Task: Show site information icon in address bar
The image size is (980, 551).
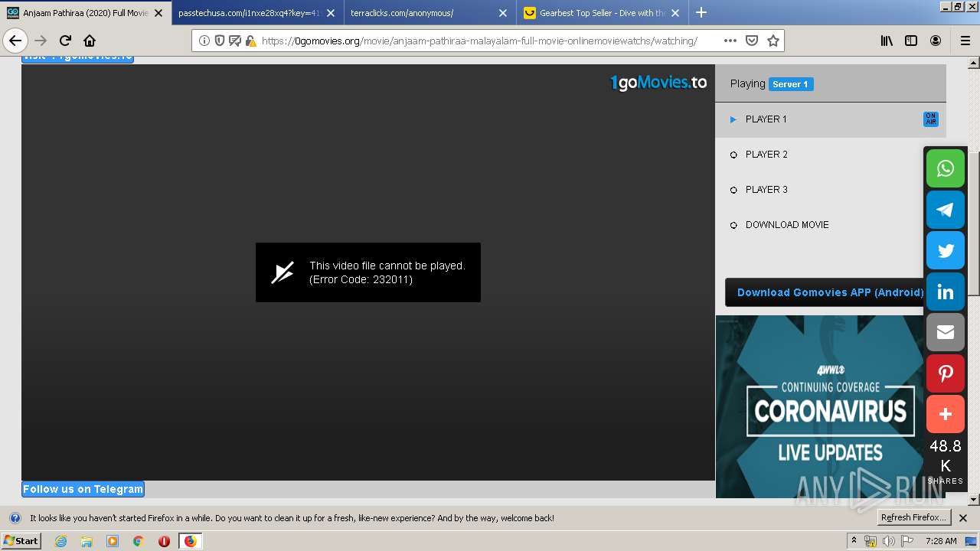Action: tap(204, 41)
